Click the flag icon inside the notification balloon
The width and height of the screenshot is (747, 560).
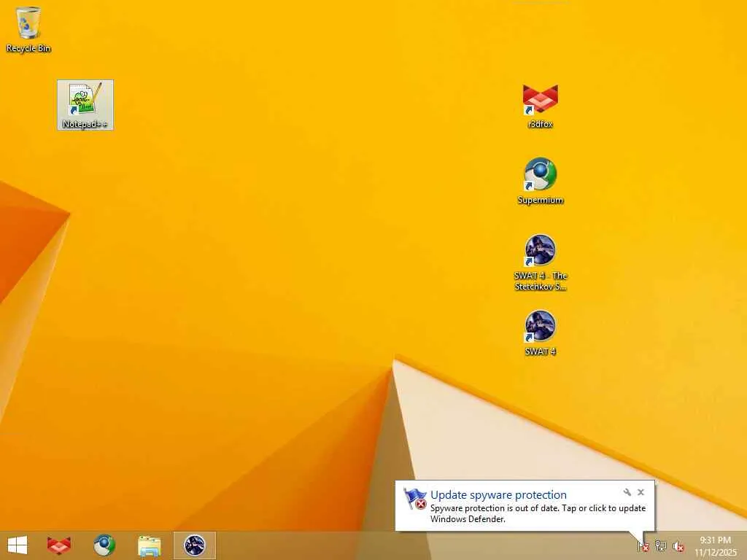tap(415, 499)
